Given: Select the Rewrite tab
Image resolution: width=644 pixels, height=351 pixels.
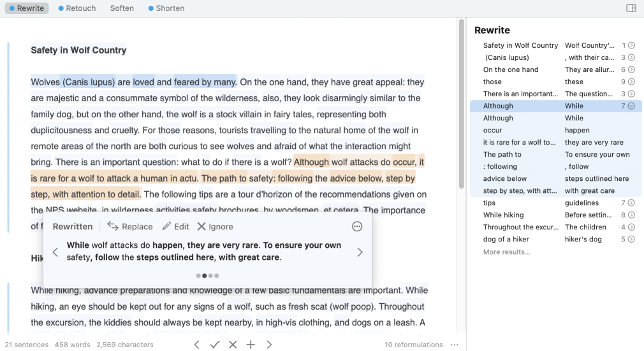Looking at the screenshot, I should coord(27,8).
